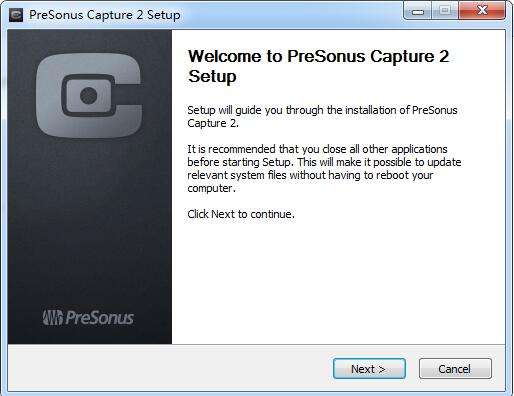This screenshot has width=514, height=396.
Task: Click the installer icon in title bar
Action: (16, 15)
